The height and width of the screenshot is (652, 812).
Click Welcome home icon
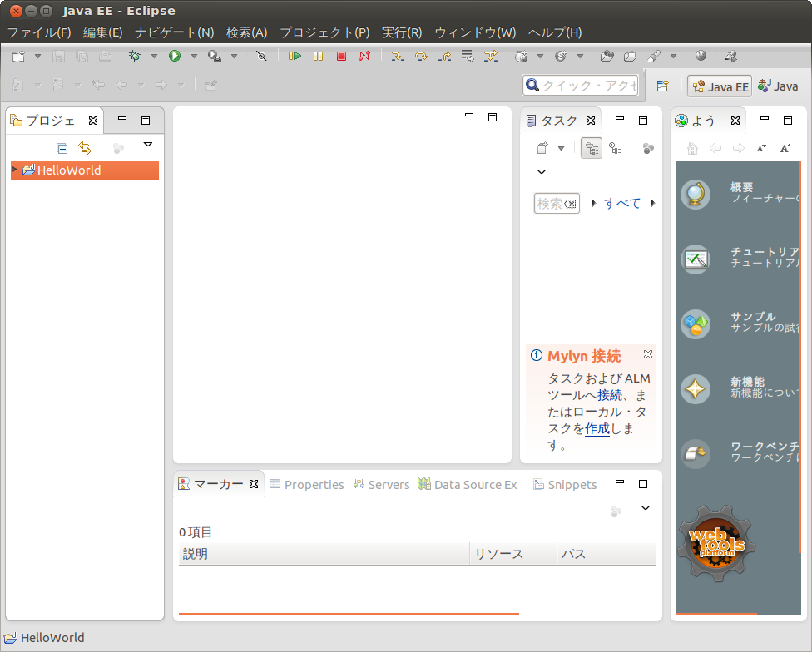click(692, 149)
